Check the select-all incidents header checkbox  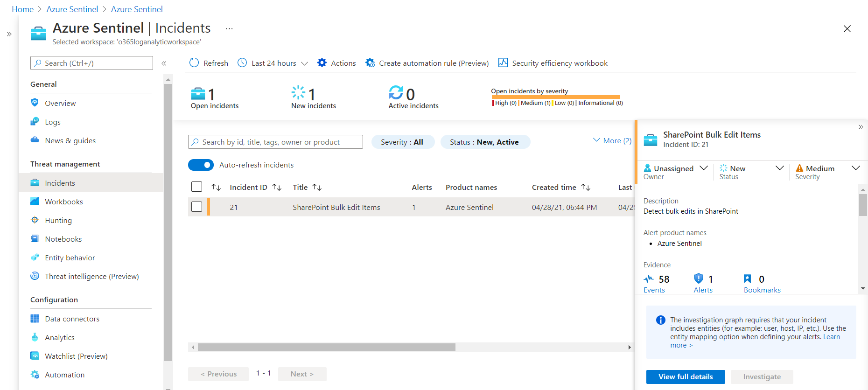[197, 187]
